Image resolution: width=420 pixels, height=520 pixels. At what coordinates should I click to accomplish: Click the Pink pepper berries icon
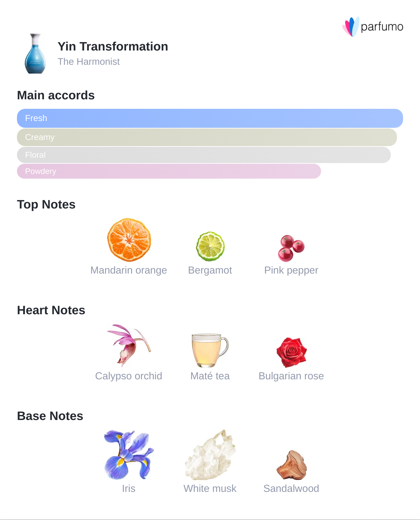(x=291, y=248)
